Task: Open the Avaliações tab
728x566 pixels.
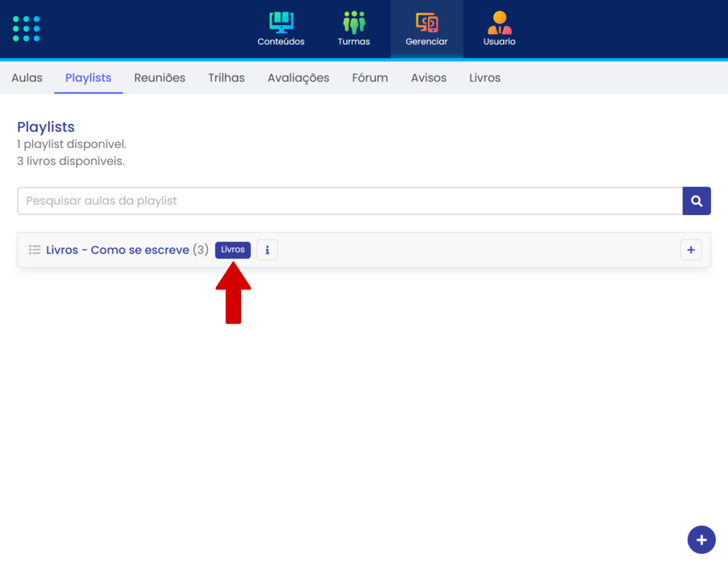Action: click(x=298, y=78)
